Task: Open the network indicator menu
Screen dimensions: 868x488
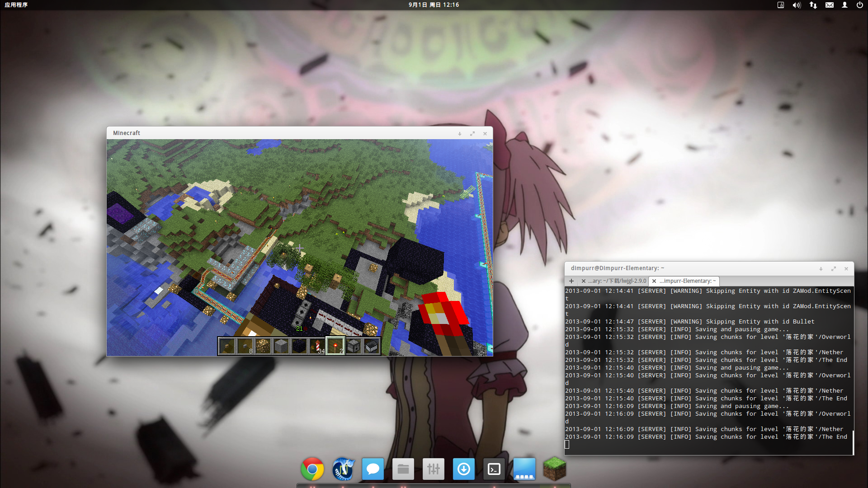Action: (x=813, y=5)
